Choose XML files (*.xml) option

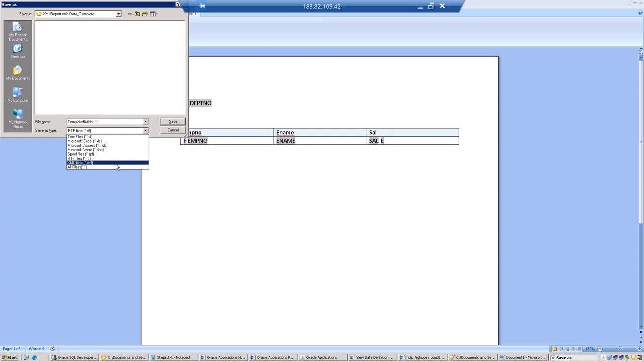(108, 163)
